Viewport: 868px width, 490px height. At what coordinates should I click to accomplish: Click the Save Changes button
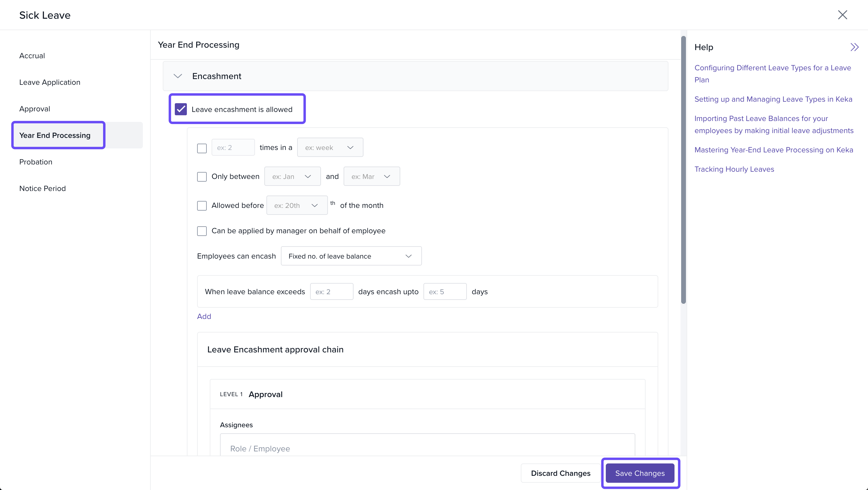(640, 473)
